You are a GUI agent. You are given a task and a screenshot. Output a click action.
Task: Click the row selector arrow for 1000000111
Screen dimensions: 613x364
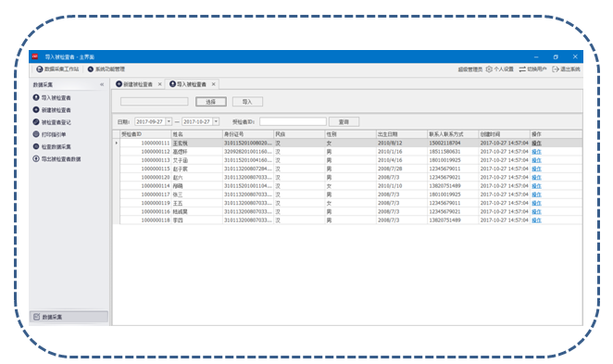[116, 143]
